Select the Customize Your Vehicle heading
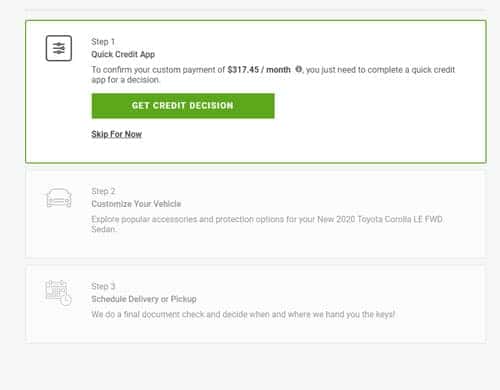This screenshot has width=500, height=390. coord(136,204)
